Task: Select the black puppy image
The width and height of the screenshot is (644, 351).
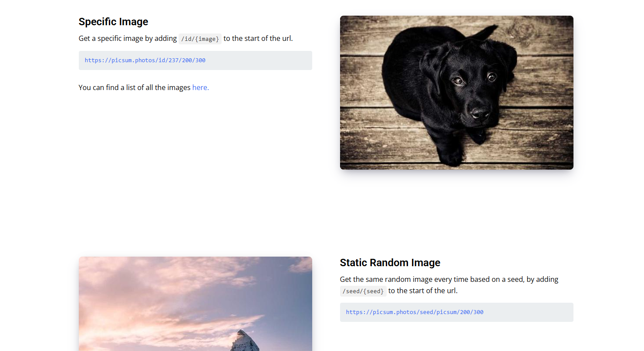Action: click(456, 93)
